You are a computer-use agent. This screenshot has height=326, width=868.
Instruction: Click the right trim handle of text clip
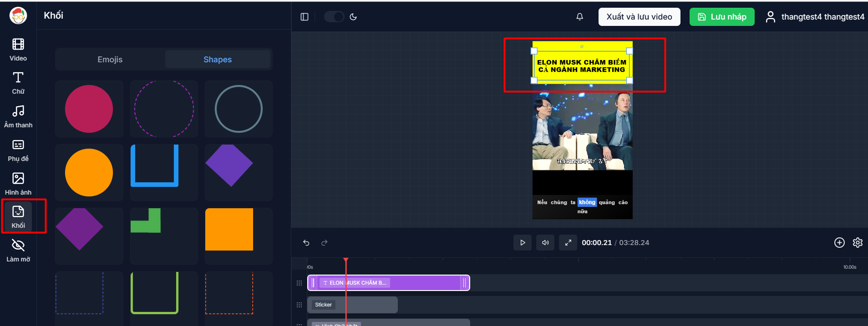464,283
